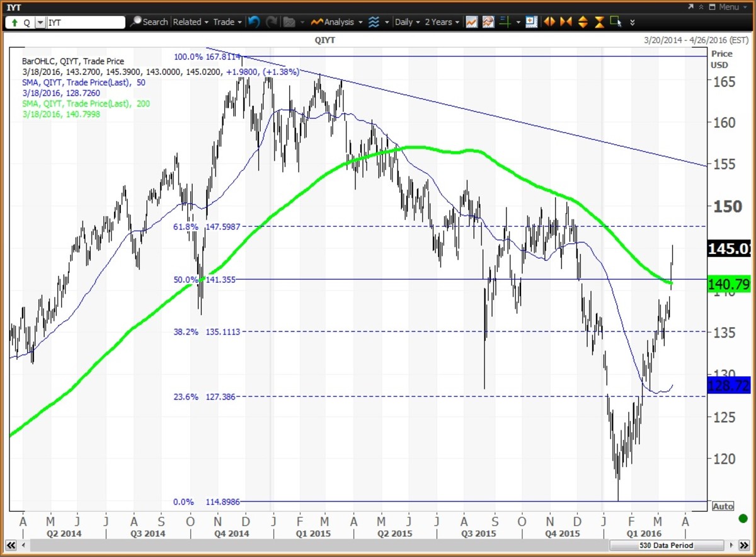Click the blue 128.72 SMA price tag
The height and width of the screenshot is (557, 756).
[728, 385]
